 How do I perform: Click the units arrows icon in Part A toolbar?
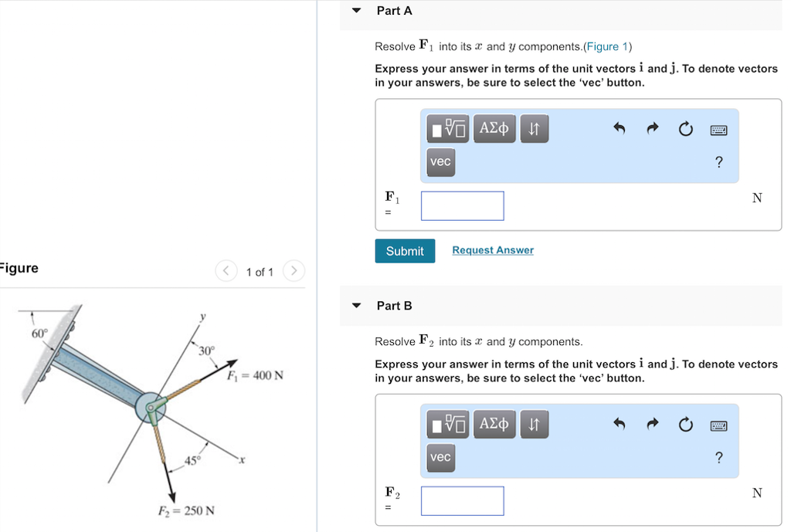coord(534,128)
